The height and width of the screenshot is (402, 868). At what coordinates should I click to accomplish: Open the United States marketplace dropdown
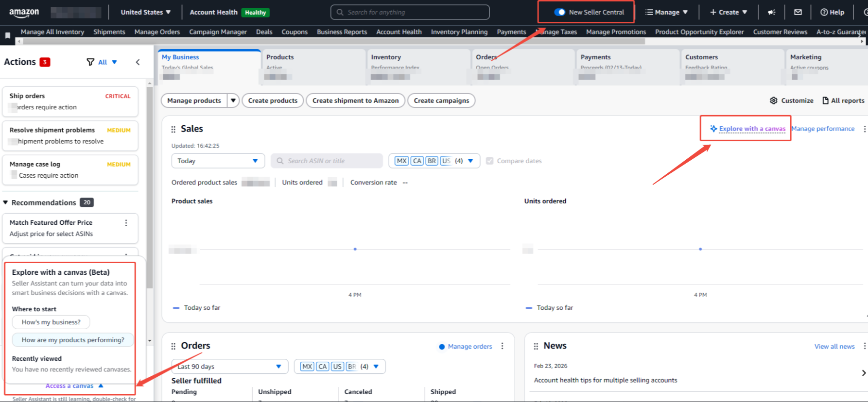click(145, 12)
